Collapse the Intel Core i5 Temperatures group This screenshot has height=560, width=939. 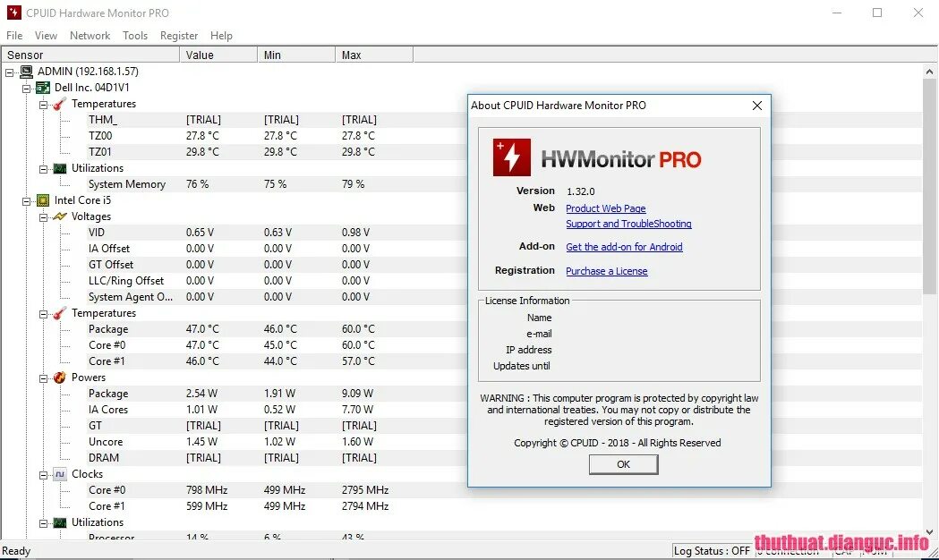click(43, 314)
